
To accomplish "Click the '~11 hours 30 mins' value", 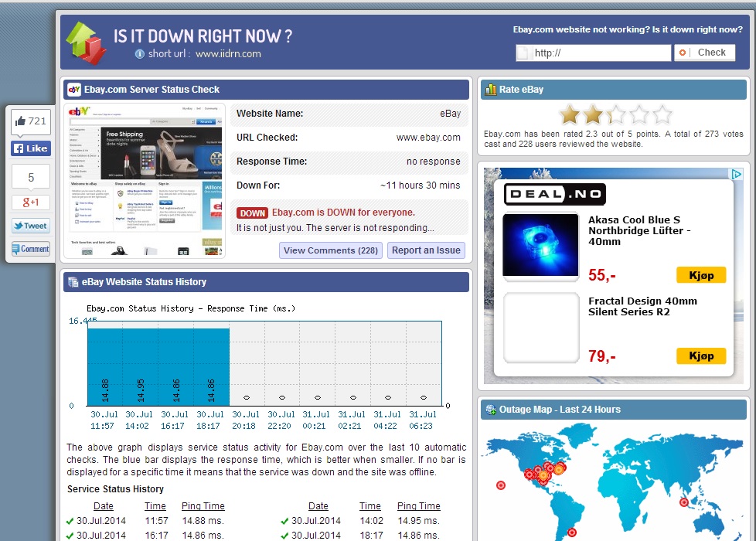I will click(420, 185).
